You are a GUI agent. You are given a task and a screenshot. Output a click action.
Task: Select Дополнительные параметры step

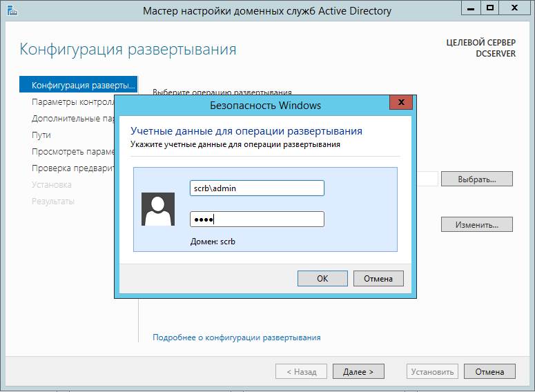[x=72, y=119]
